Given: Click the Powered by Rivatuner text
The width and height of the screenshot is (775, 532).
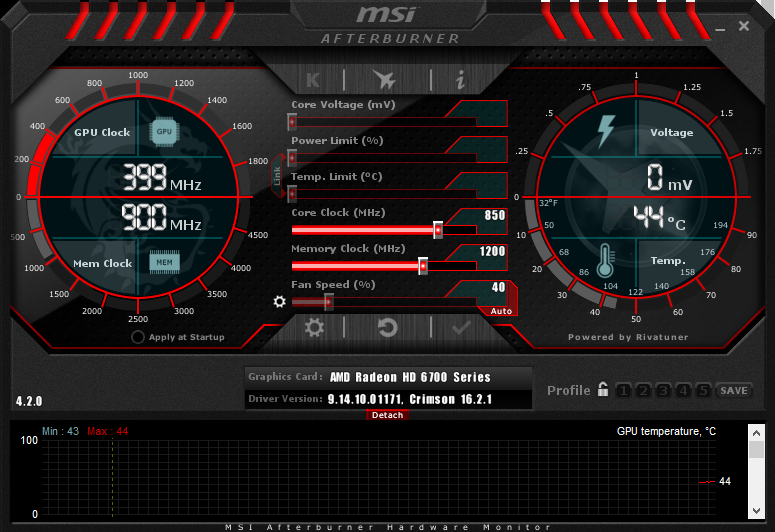Looking at the screenshot, I should pyautogui.click(x=628, y=337).
